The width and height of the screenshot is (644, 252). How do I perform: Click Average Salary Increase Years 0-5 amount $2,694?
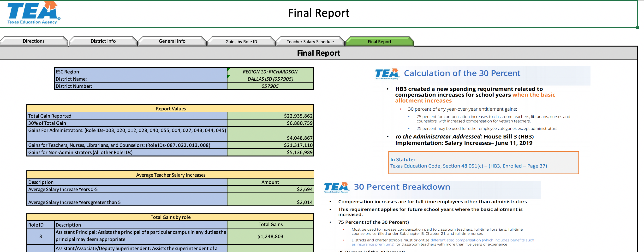pos(270,189)
